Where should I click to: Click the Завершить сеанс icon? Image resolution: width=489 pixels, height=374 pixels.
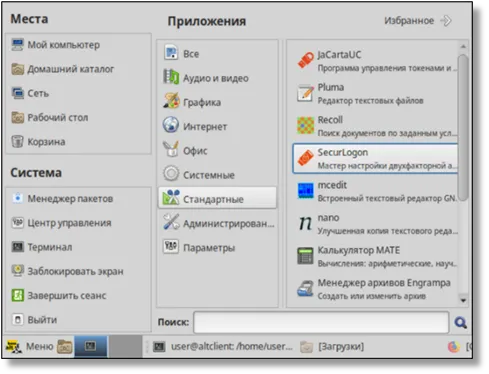[x=17, y=295]
